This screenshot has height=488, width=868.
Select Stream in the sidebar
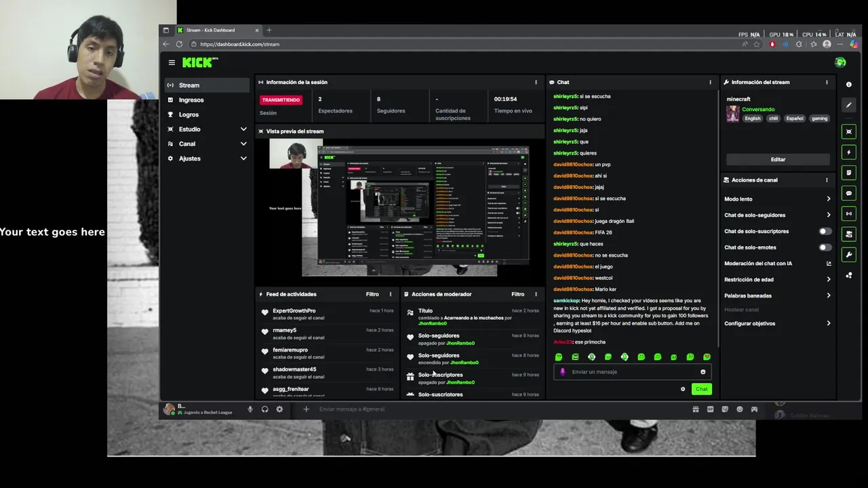pos(207,85)
